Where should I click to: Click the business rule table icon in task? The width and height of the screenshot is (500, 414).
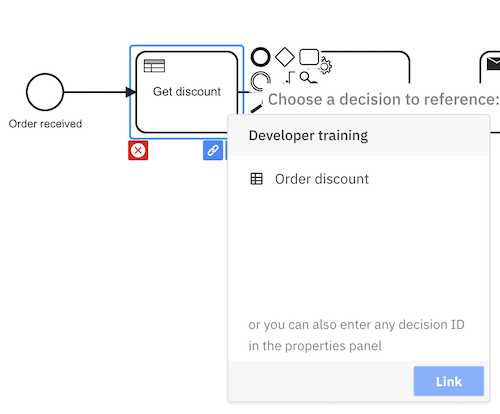pyautogui.click(x=154, y=66)
